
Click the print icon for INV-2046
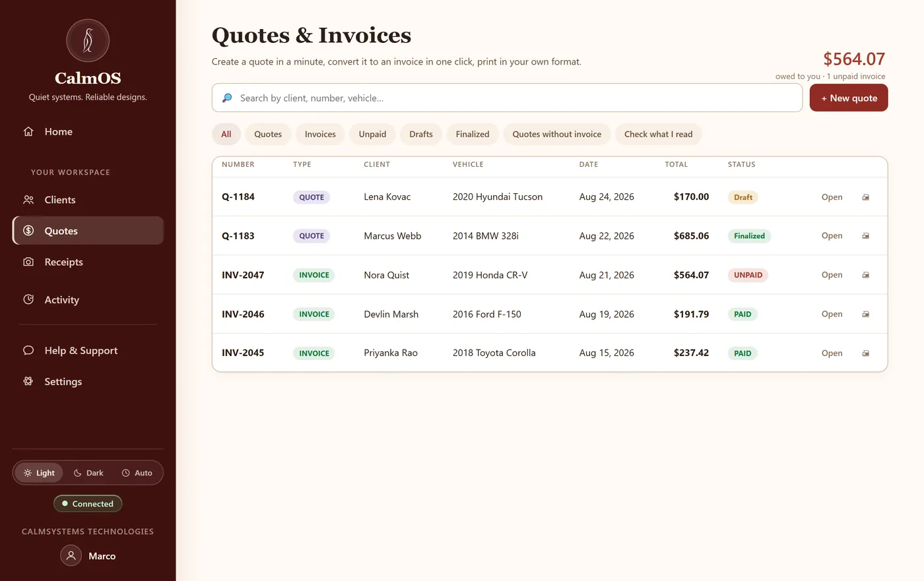coord(865,314)
